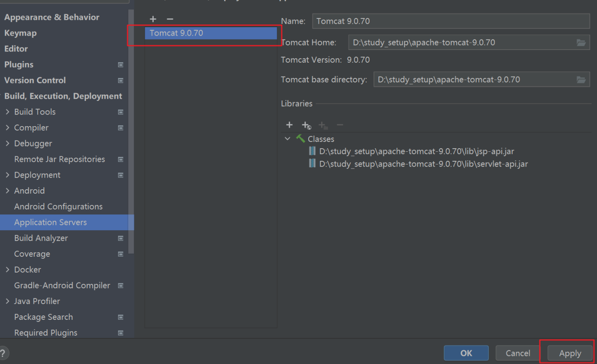Open Appearance & Behavior settings
597x364 pixels.
[52, 17]
